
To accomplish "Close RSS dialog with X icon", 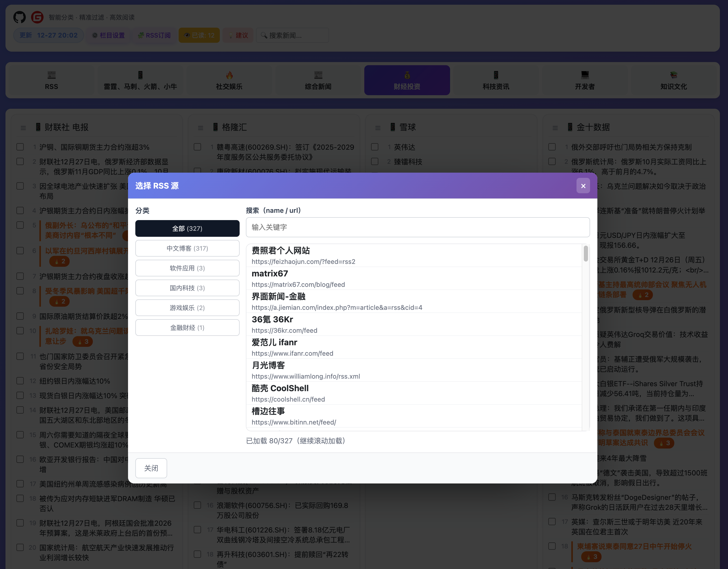I will tap(583, 186).
